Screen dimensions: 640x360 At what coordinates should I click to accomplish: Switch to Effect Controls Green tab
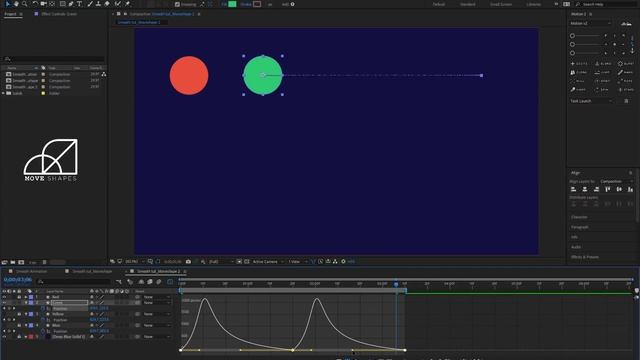(59, 14)
